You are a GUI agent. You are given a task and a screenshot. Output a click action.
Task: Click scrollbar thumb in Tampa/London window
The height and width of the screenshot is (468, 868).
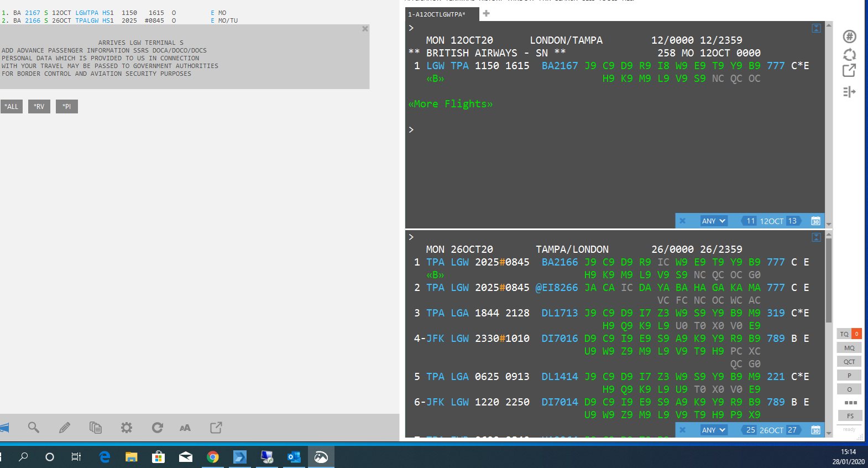coord(829,280)
